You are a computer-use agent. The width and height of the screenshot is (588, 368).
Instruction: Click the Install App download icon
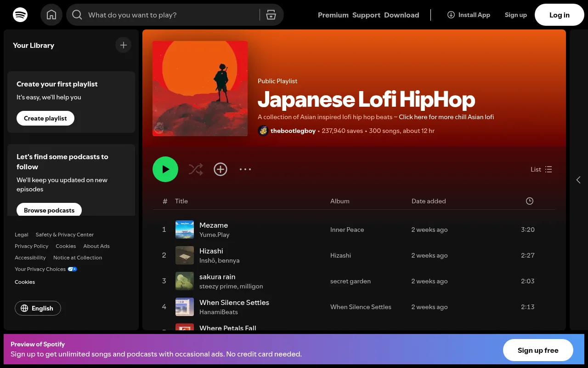(x=451, y=15)
